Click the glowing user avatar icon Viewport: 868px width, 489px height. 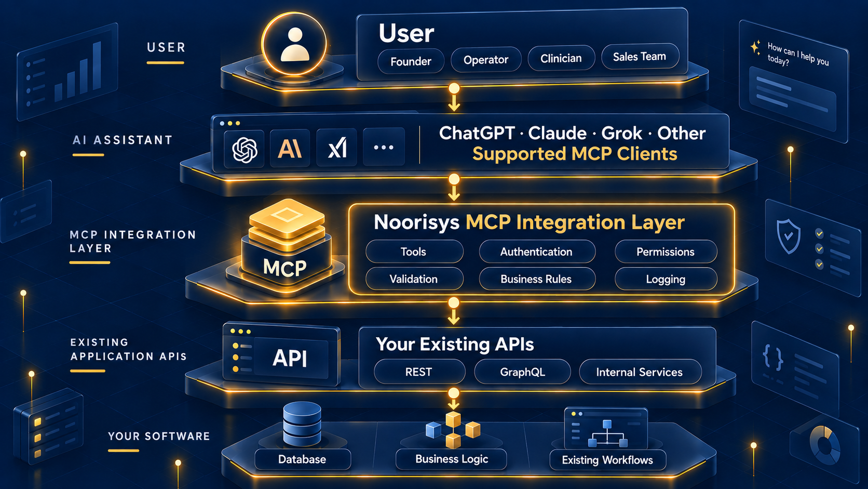(x=294, y=45)
